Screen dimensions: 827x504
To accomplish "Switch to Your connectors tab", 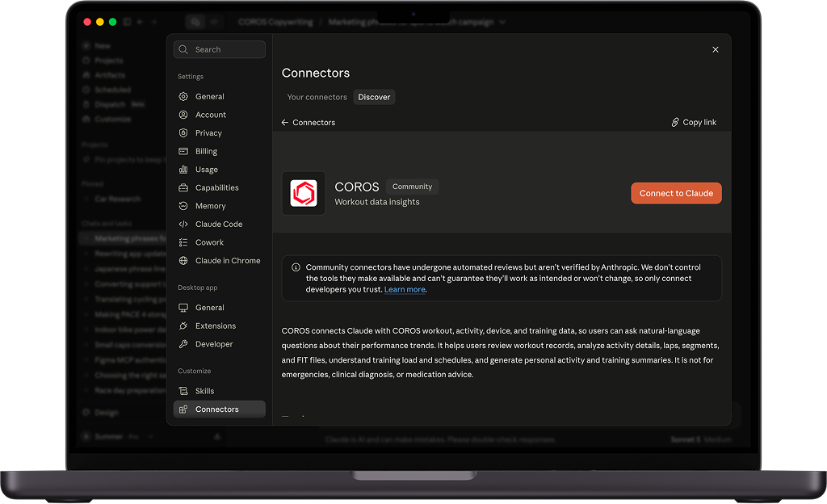I will [x=317, y=97].
